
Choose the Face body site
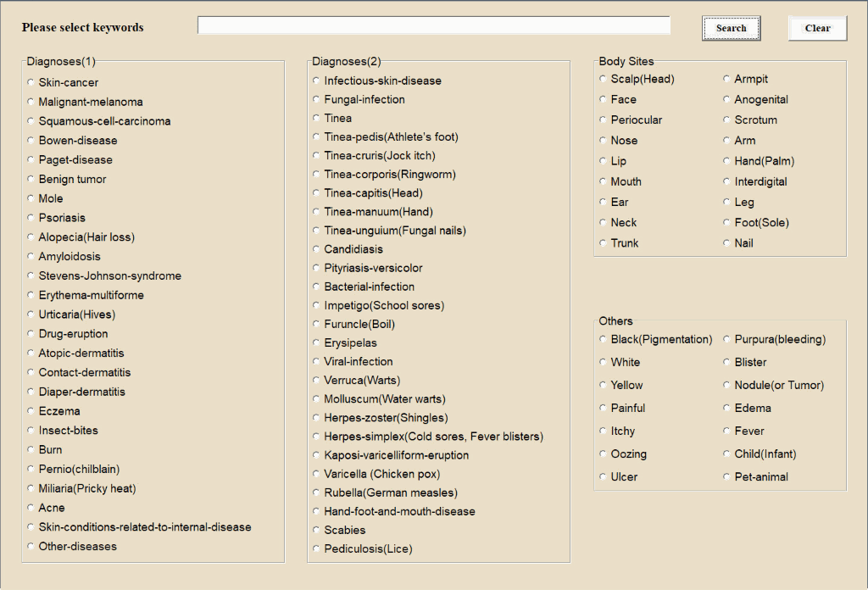(x=604, y=99)
